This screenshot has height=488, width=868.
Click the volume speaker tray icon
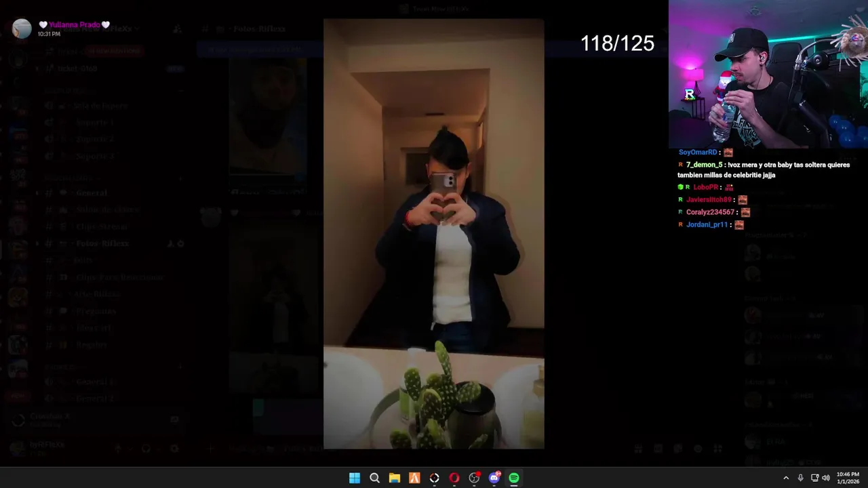[826, 478]
